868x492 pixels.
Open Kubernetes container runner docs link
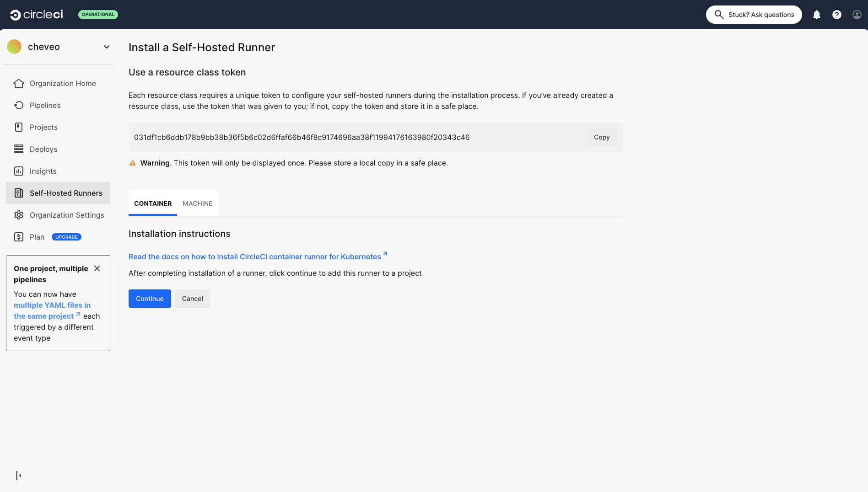[255, 257]
